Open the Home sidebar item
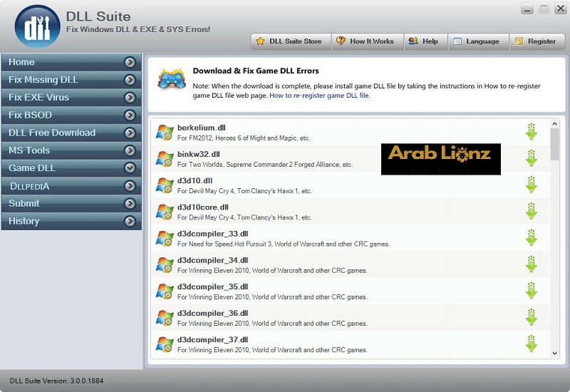Image resolution: width=570 pixels, height=392 pixels. point(21,62)
